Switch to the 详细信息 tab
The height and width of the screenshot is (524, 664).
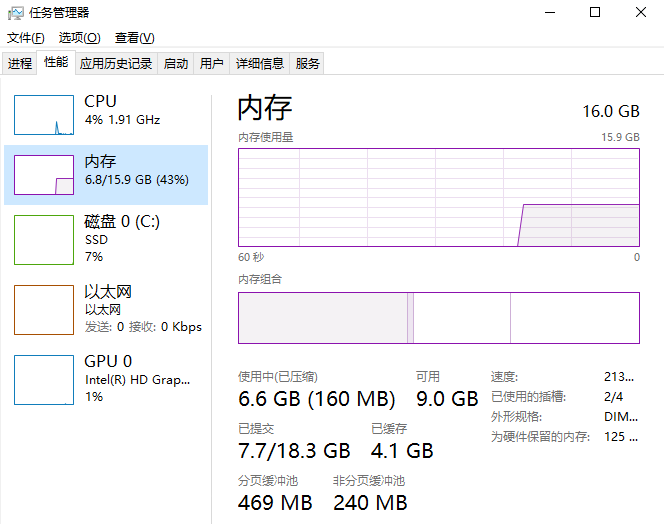[260, 64]
